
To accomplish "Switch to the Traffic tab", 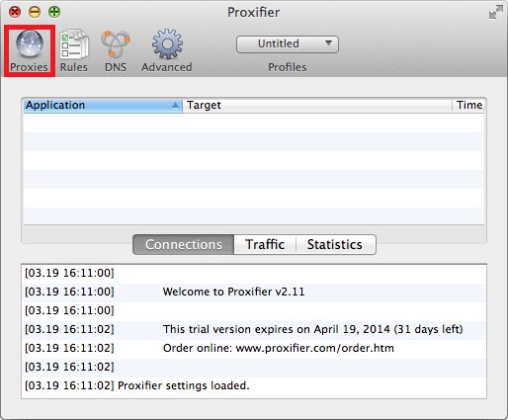I will 265,244.
